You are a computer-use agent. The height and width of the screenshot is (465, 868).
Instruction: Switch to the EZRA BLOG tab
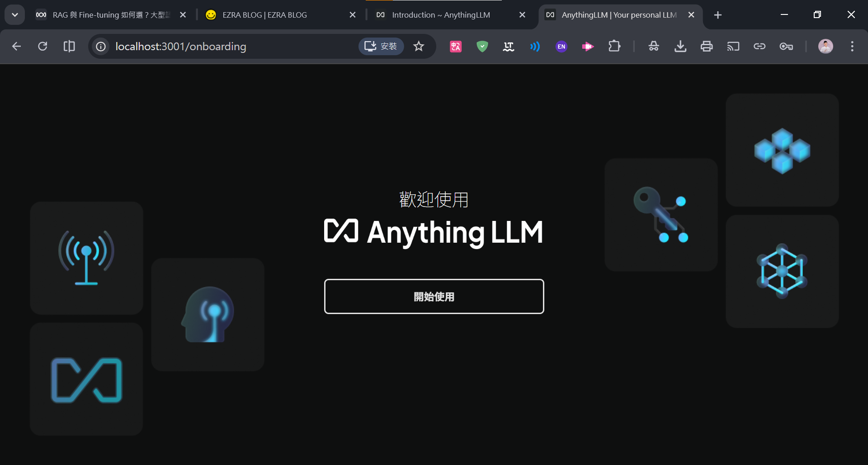[x=271, y=15]
